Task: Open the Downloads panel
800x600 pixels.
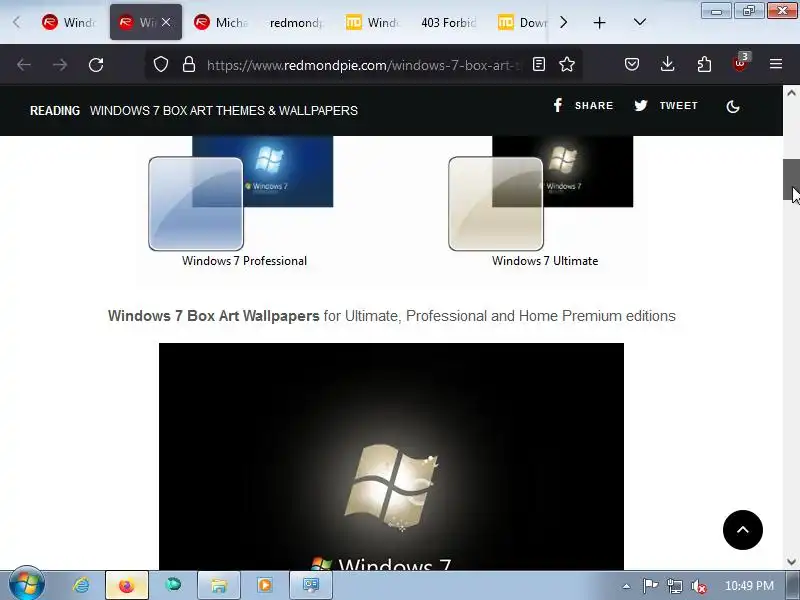Action: (x=667, y=64)
